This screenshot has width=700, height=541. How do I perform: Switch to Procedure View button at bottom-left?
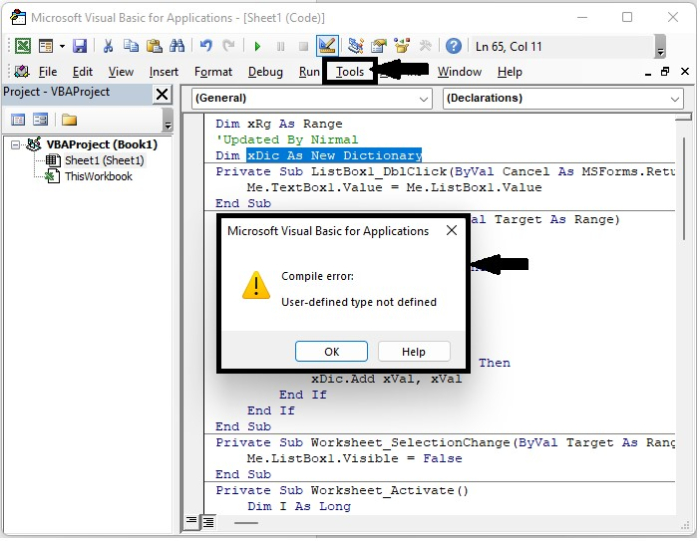click(x=191, y=520)
